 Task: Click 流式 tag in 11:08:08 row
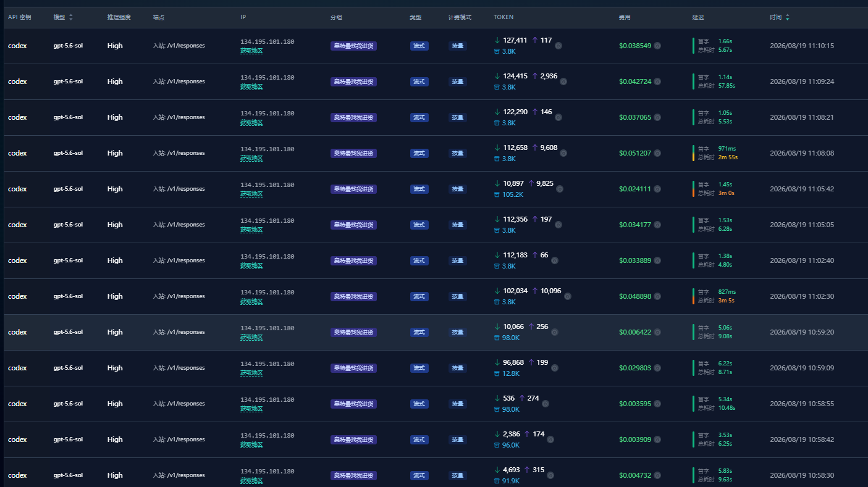pos(419,153)
